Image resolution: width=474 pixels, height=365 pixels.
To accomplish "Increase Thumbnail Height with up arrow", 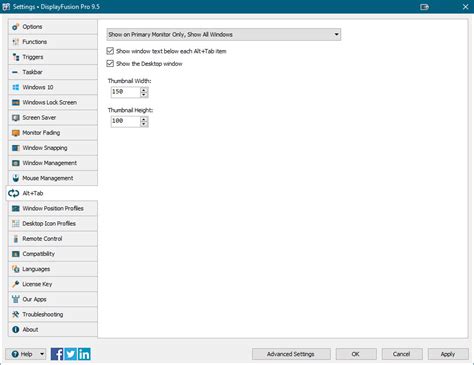I will click(144, 119).
